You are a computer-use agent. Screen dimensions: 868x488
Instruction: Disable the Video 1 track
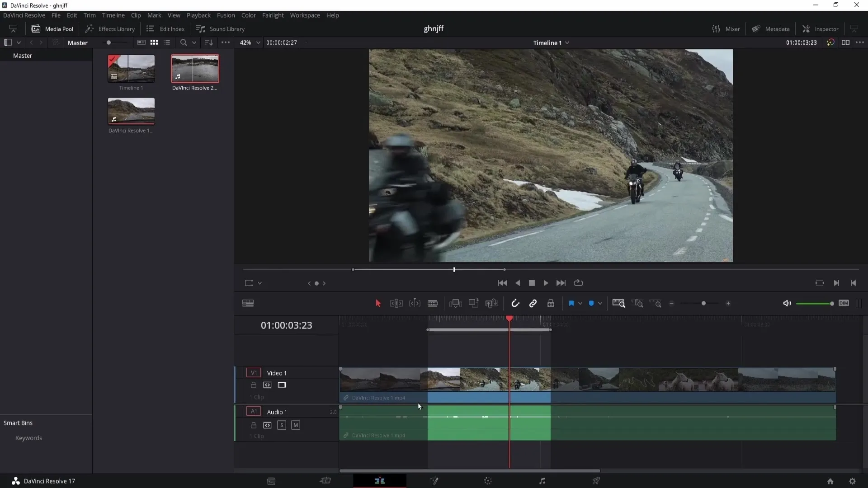282,385
